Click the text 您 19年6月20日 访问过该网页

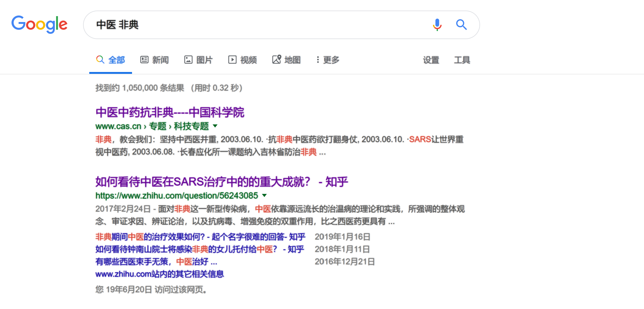tap(151, 289)
